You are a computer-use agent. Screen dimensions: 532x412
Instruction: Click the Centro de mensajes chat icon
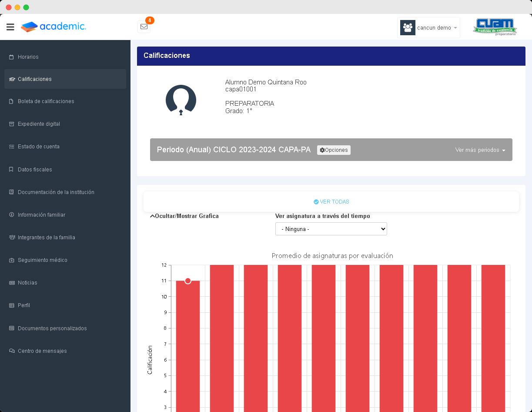click(x=12, y=351)
